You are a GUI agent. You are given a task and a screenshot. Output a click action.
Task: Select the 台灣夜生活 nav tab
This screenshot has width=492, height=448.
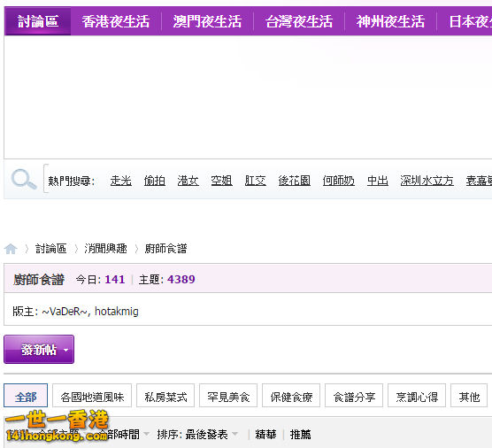pos(299,21)
